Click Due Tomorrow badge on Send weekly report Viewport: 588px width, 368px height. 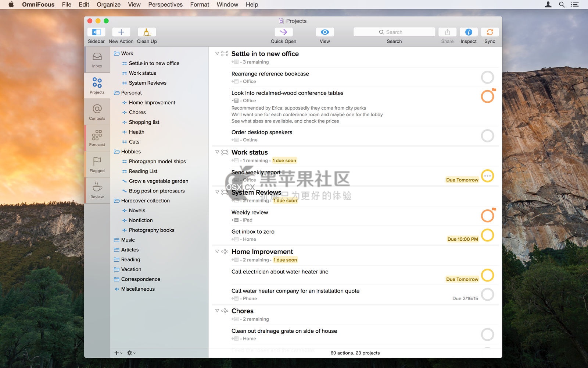pyautogui.click(x=462, y=180)
